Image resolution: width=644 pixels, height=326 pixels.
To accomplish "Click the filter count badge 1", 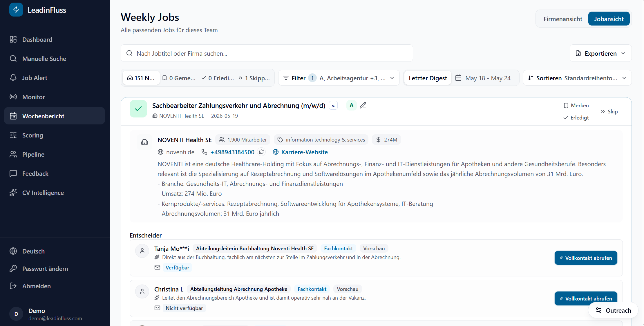I will point(312,78).
